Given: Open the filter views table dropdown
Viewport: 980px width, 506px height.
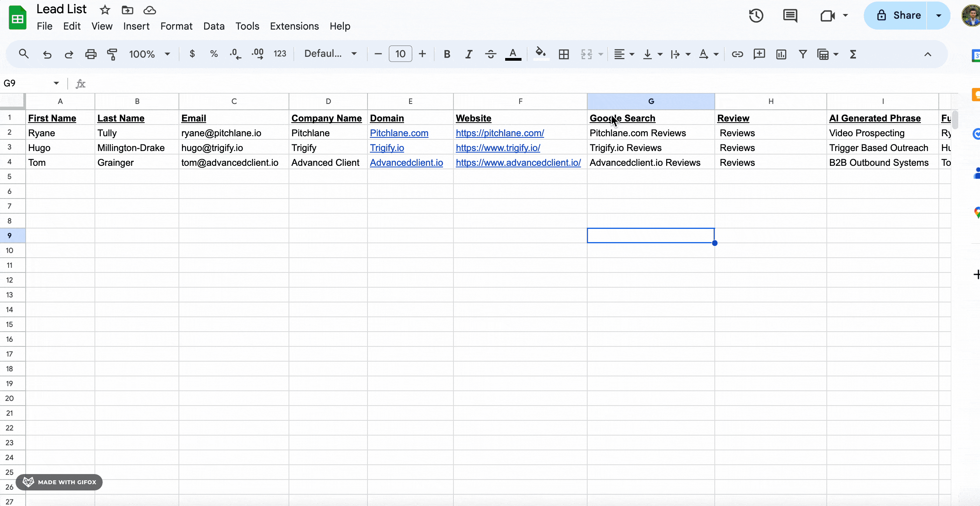Looking at the screenshot, I should pos(828,54).
